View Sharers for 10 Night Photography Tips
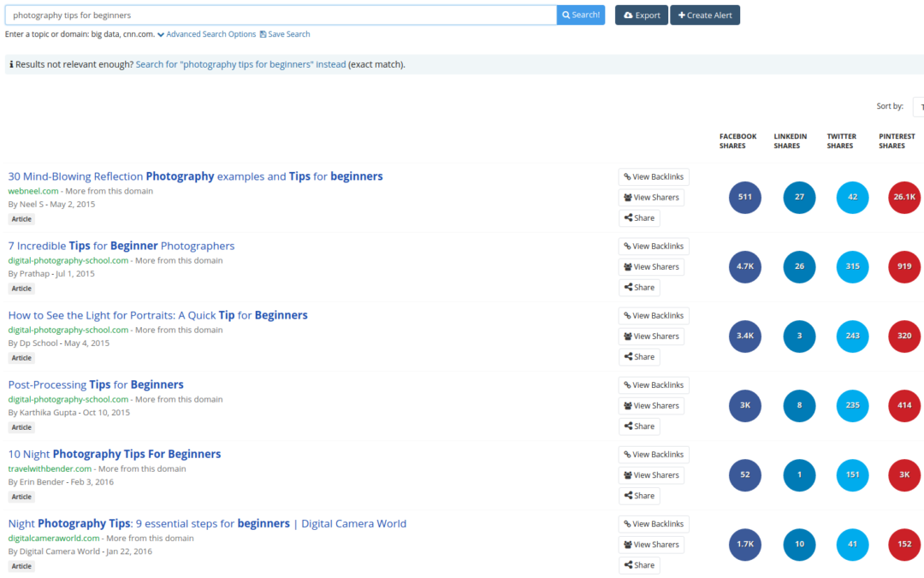 click(x=651, y=475)
